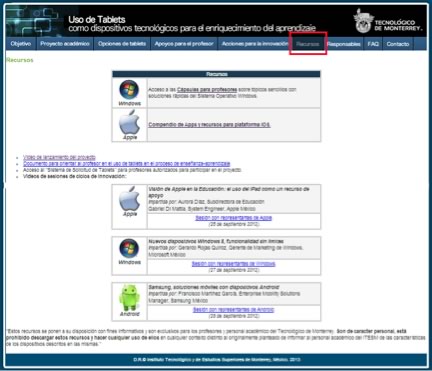
Task: Open Acciones para la innovación tab
Action: coord(255,44)
